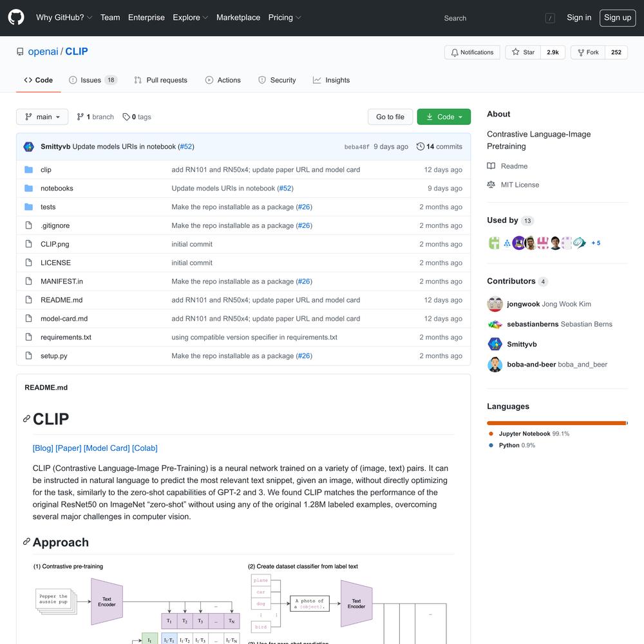Open the [Blog] link in README
Screen dimensions: 644x644
click(43, 448)
